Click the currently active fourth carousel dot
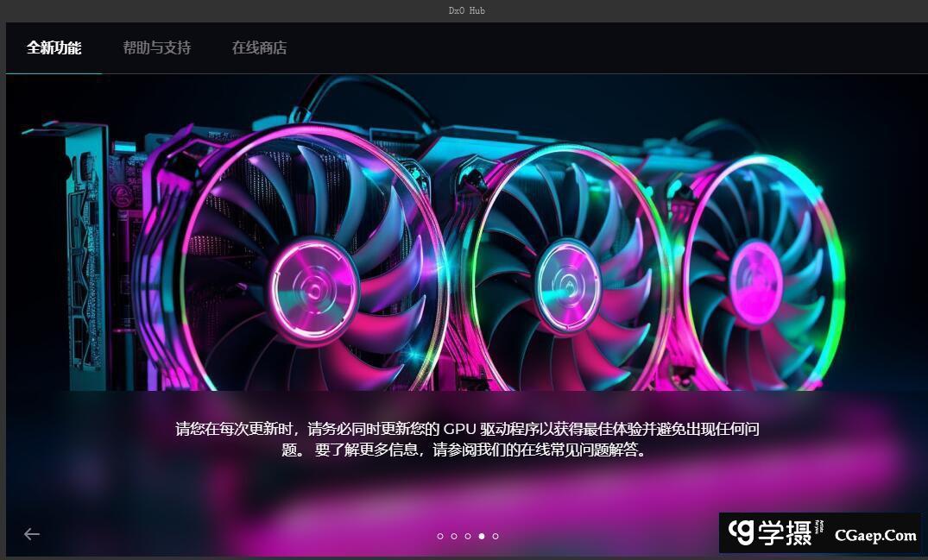Viewport: 928px width, 560px height. click(482, 536)
